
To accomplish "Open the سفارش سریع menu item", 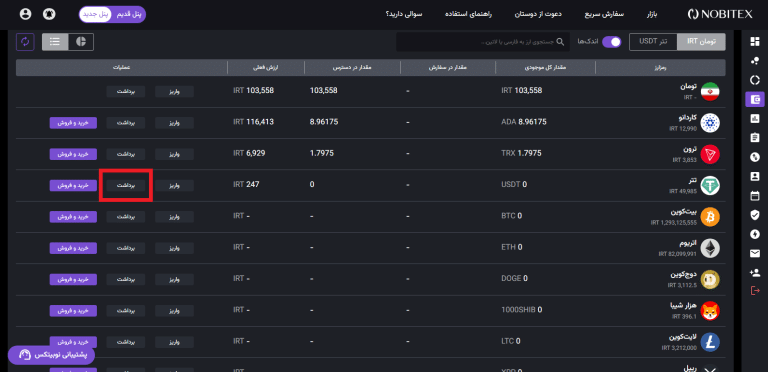I will pos(604,14).
